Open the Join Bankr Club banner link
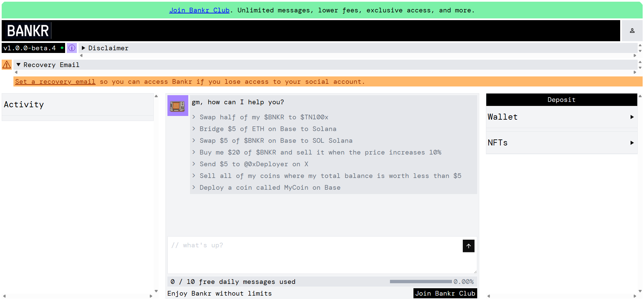The width and height of the screenshot is (644, 304). tap(199, 10)
